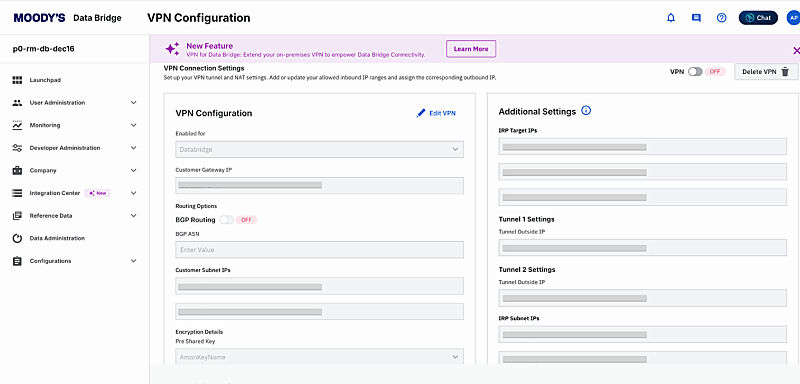Click the Configurations clipboard icon
The width and height of the screenshot is (800, 384).
pyautogui.click(x=17, y=261)
